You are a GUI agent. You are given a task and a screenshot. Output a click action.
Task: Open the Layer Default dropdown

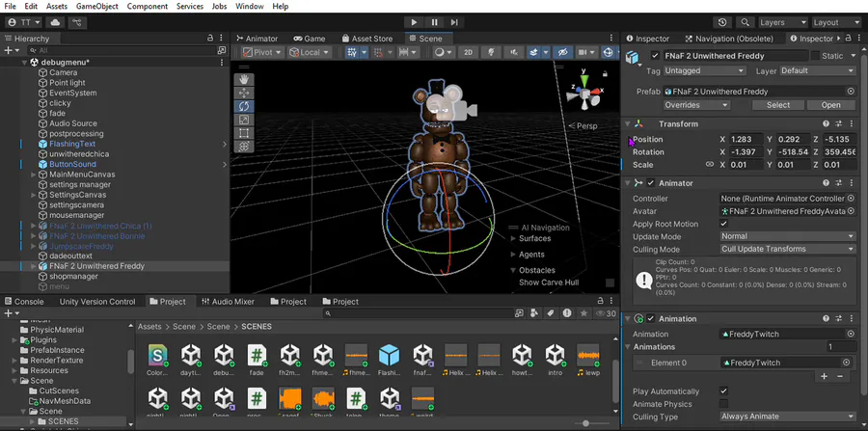(x=818, y=70)
